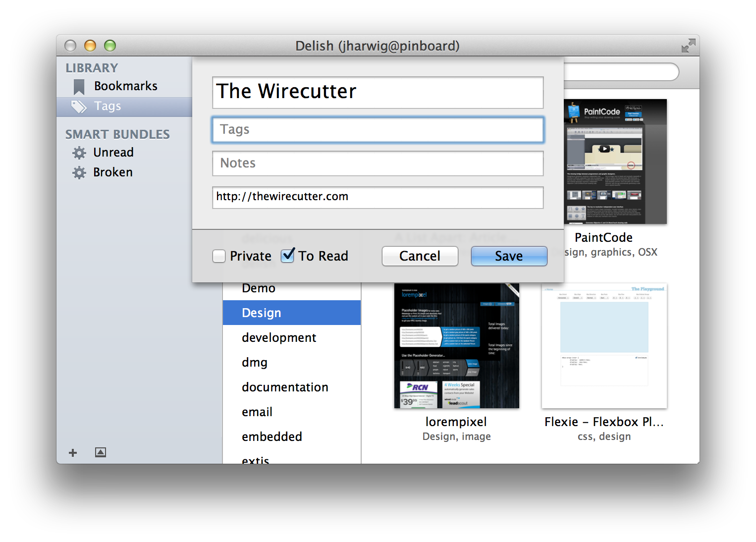Viewport: 756px width, 542px height.
Task: Select the Design tag row
Action: 292,313
